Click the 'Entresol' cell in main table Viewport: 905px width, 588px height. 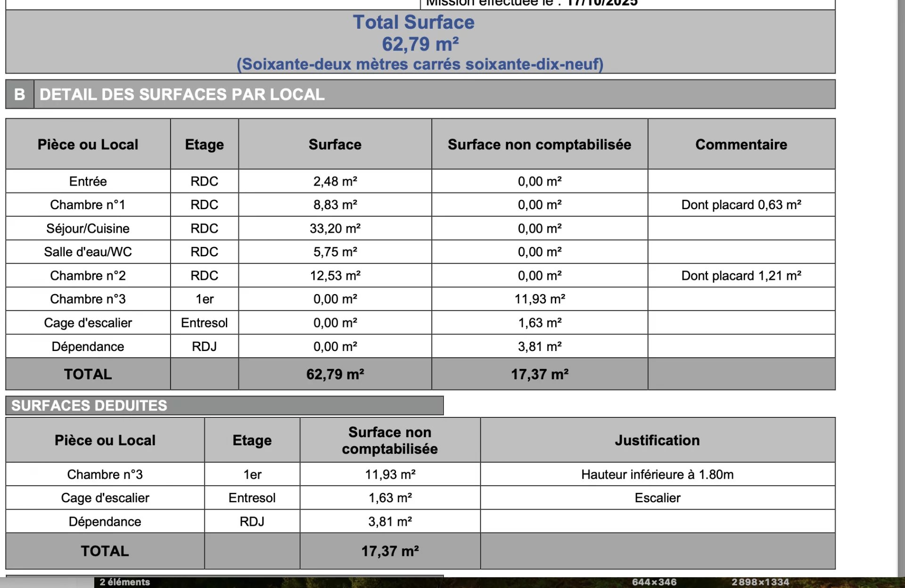point(204,323)
